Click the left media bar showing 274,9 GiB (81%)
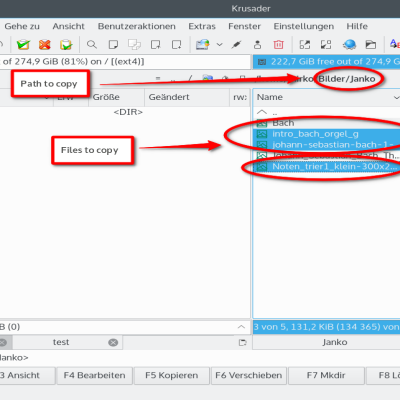This screenshot has height=400, width=400. (x=125, y=62)
